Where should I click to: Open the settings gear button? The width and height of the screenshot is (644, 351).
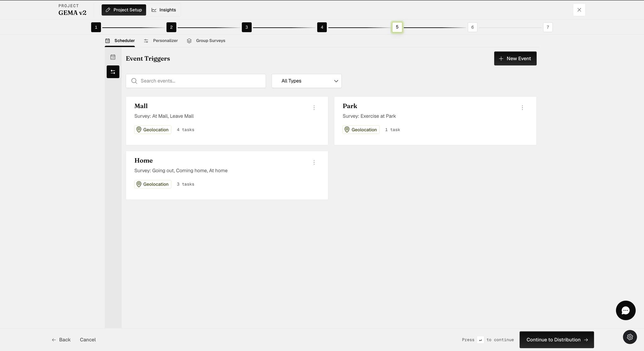(630, 337)
